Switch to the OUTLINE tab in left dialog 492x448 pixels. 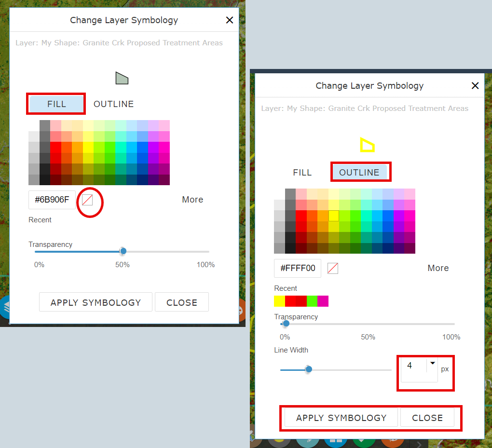point(113,104)
